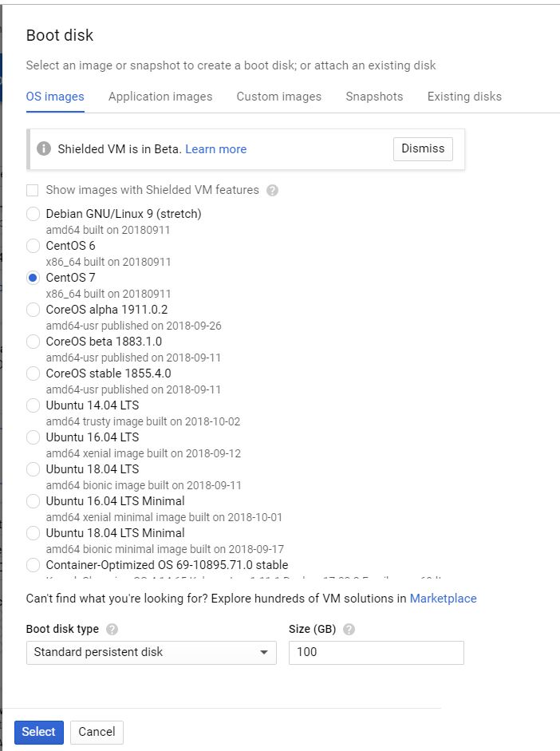This screenshot has height=751, width=560.
Task: Switch to the Application images tab
Action: tap(160, 97)
